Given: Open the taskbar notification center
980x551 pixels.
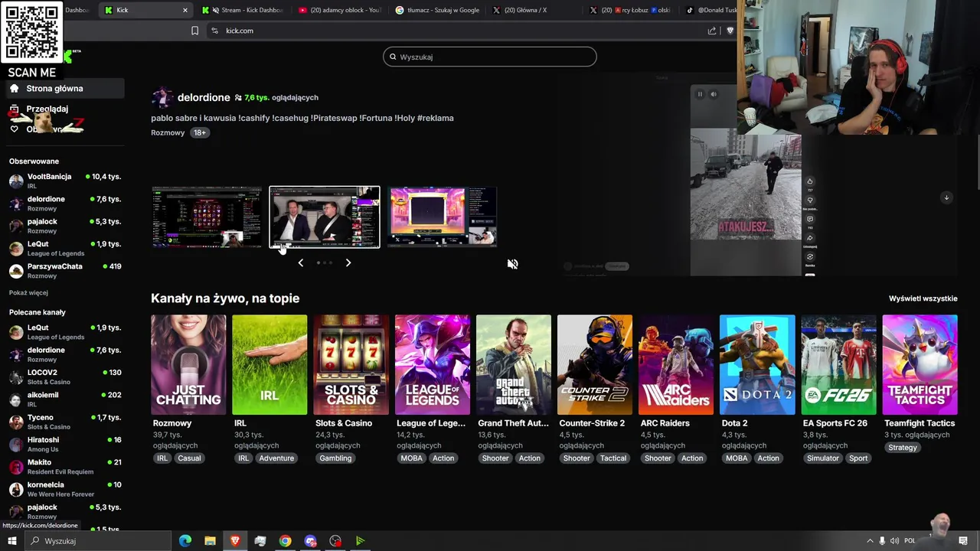Looking at the screenshot, I should click(963, 541).
